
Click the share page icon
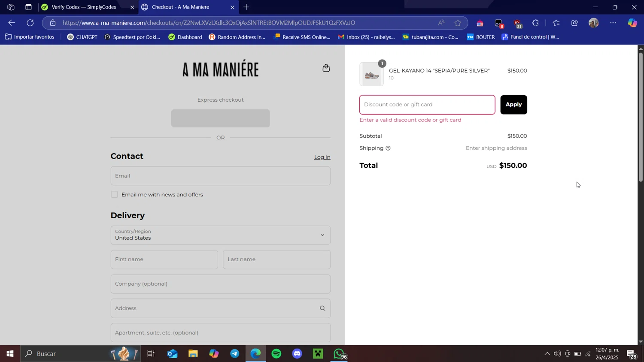[575, 23]
